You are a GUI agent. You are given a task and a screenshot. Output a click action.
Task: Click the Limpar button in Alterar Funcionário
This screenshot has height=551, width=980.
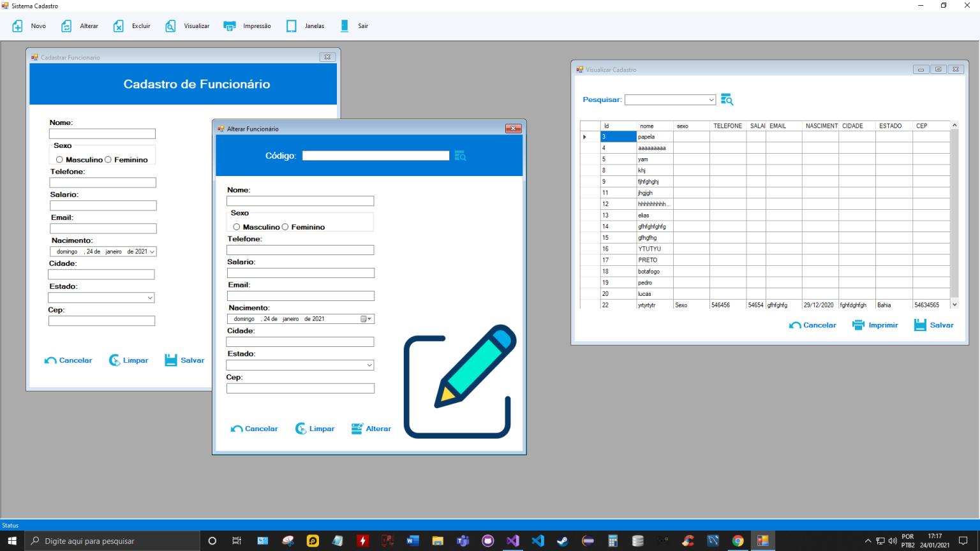coord(315,428)
